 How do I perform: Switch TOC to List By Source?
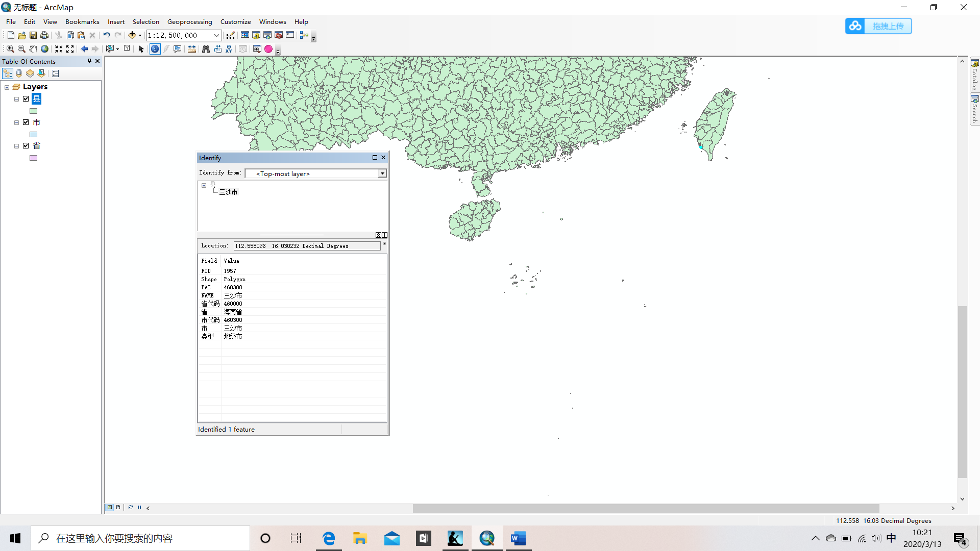click(x=19, y=73)
